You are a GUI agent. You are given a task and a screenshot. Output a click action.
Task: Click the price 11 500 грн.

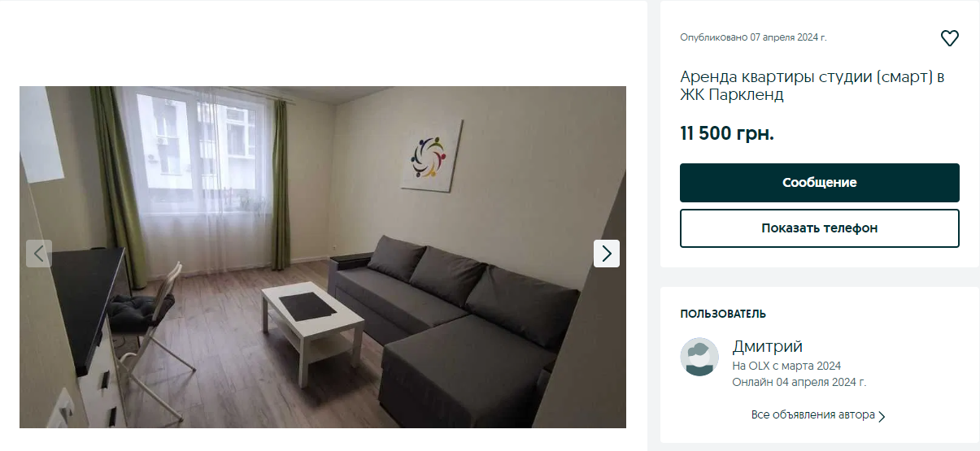727,133
